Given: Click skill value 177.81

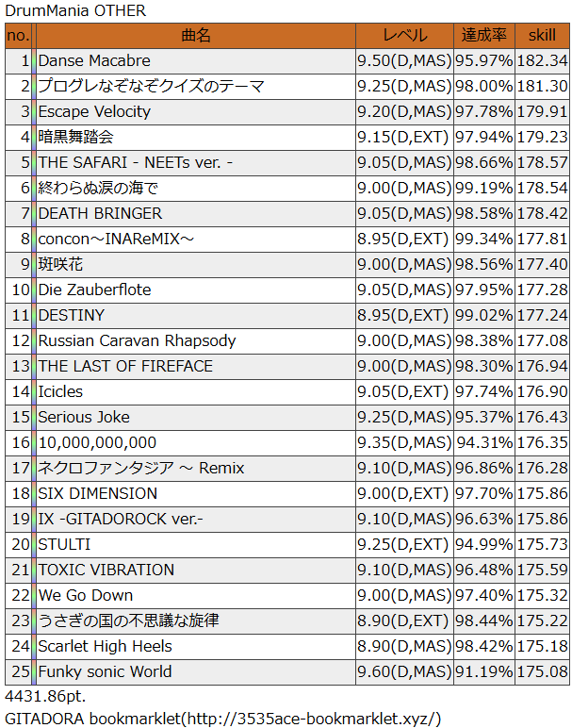Looking at the screenshot, I should [542, 240].
